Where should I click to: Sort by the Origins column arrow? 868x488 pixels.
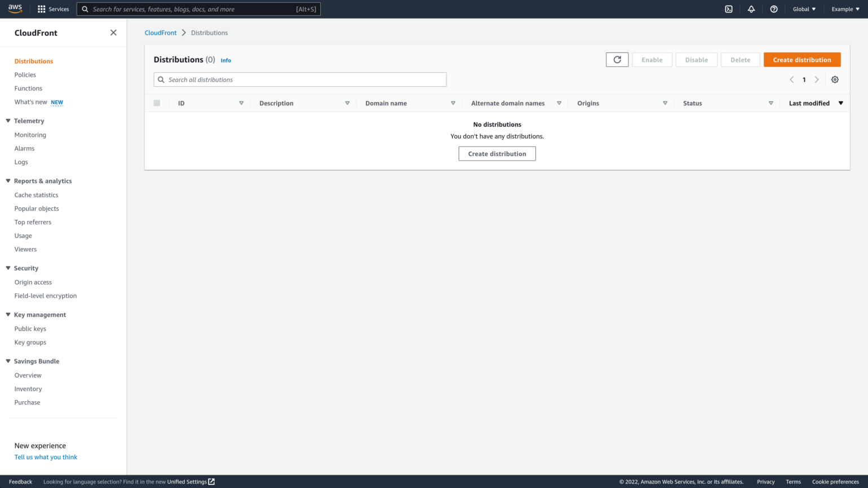(665, 103)
